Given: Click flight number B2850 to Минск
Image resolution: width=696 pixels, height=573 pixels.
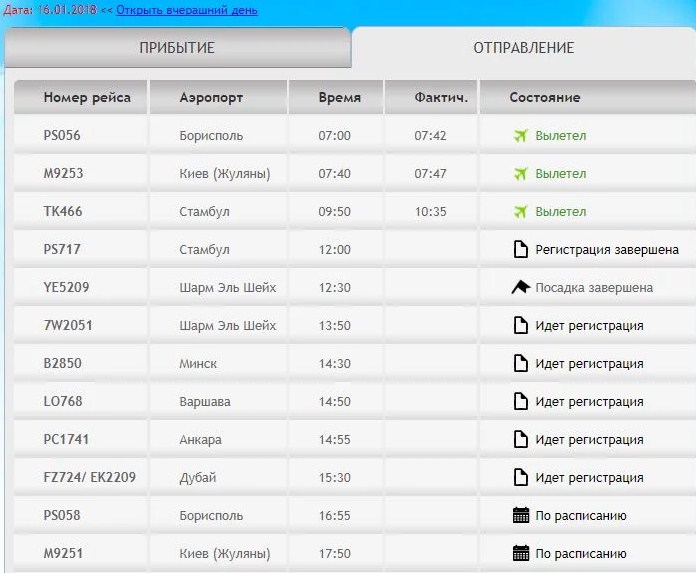Looking at the screenshot, I should click(x=62, y=363).
